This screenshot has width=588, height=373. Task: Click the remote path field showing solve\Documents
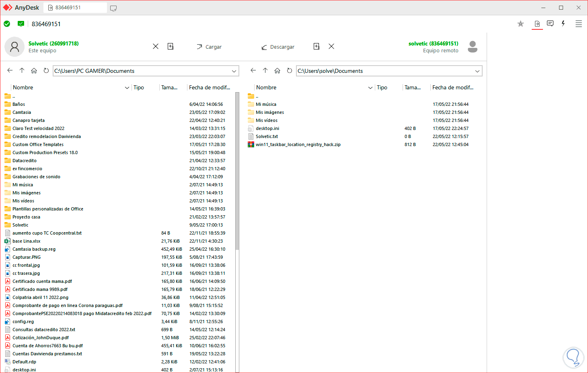tap(389, 71)
